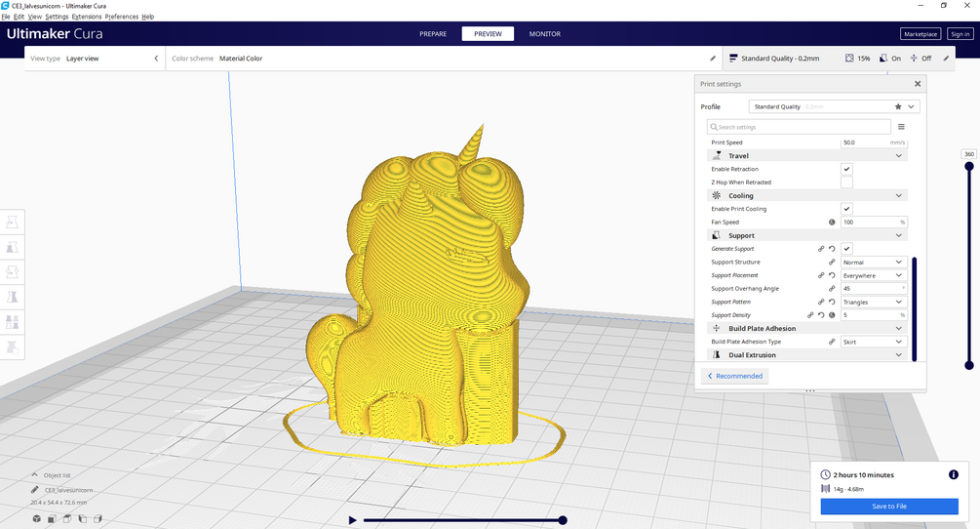
Task: Click the PREVIEW stage tab
Action: click(489, 34)
